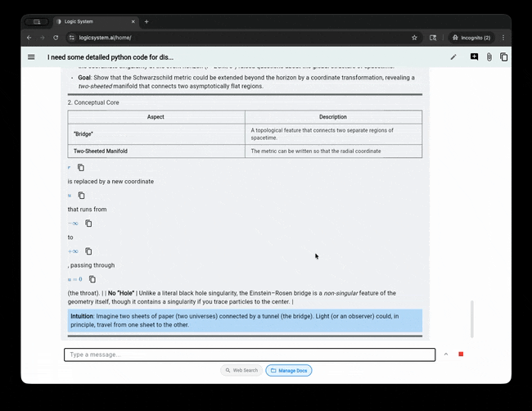Viewport: 532px width, 411px height.
Task: Copy the '+∞' formula
Action: [x=88, y=251]
